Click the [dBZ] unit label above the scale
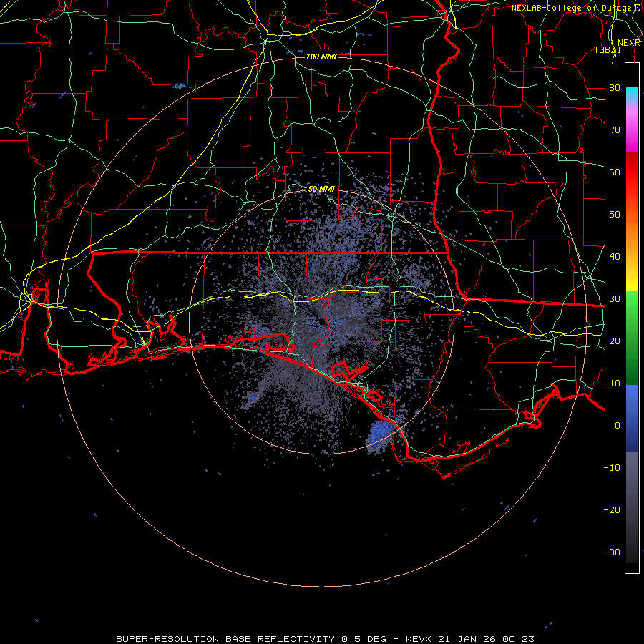Screen dimensions: 644x644 [x=608, y=49]
